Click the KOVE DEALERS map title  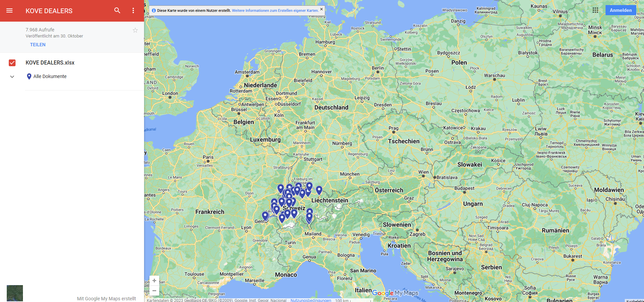tap(49, 11)
